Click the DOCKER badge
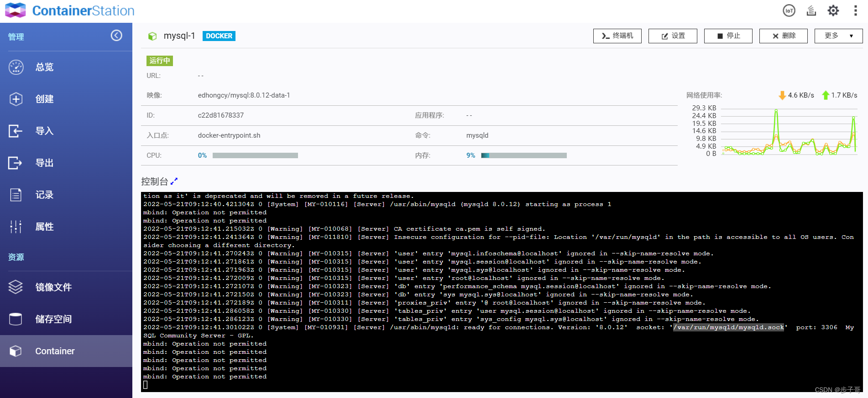The image size is (868, 398). click(x=219, y=36)
